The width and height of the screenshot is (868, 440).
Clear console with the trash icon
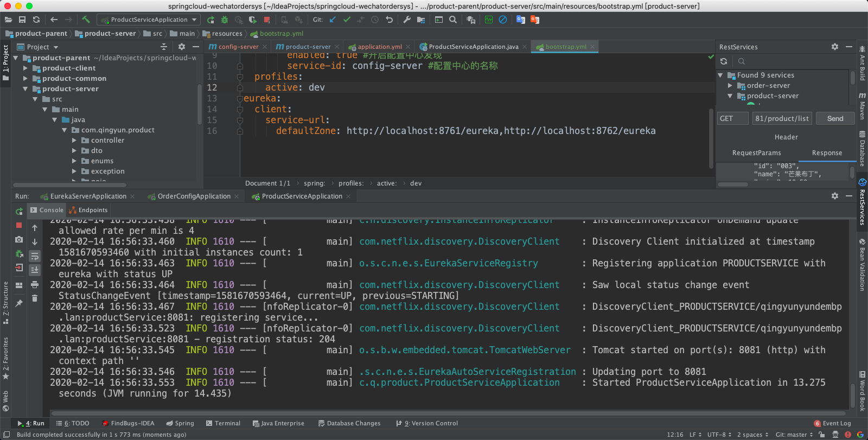tap(35, 298)
